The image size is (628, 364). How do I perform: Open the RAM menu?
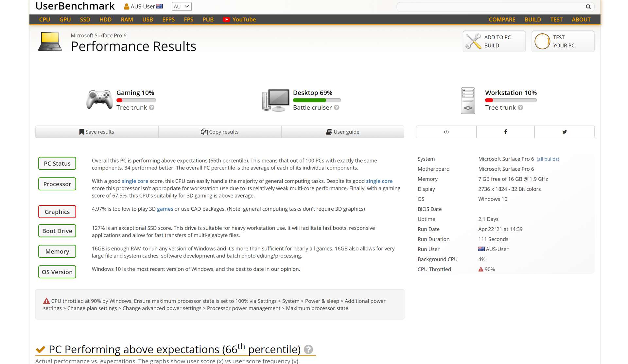point(127,20)
